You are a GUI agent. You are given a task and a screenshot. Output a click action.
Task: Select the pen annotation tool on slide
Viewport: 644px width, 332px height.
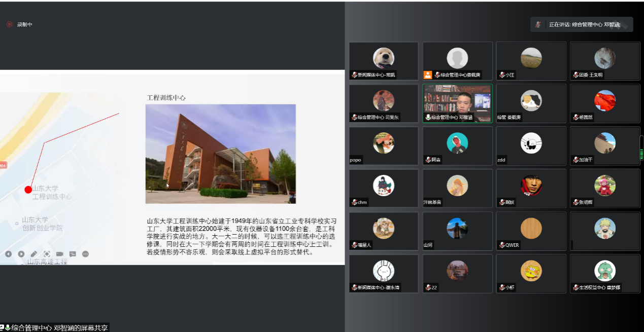click(34, 254)
